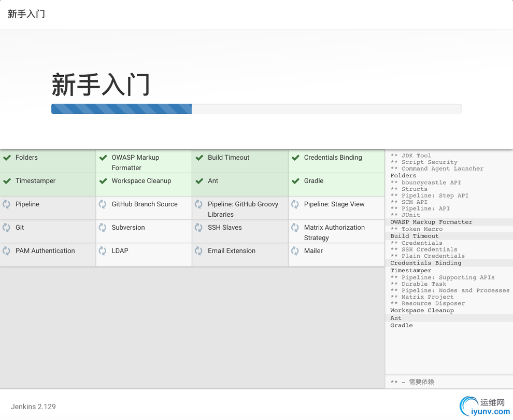Click the spinner beside Email Extension
513x420 pixels.
click(x=199, y=251)
